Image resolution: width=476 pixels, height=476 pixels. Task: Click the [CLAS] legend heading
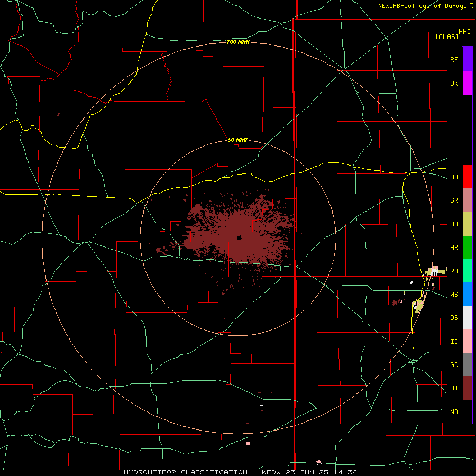click(x=447, y=36)
